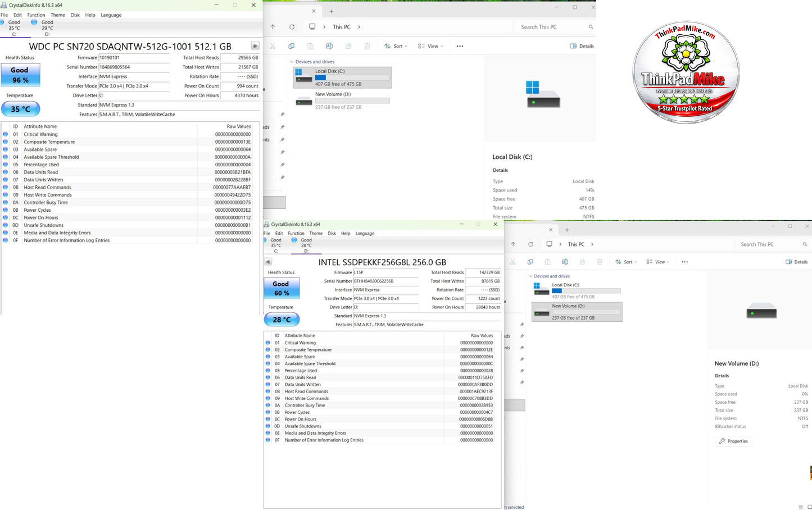Screen dimensions: 812x510
Task: Click the Good 96 % health status button
Action: (x=20, y=75)
